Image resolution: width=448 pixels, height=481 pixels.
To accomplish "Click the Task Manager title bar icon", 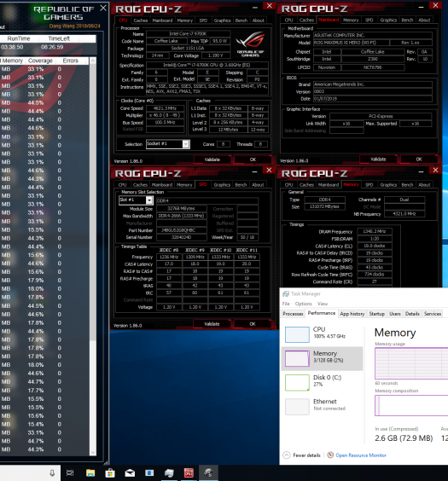I will (286, 294).
